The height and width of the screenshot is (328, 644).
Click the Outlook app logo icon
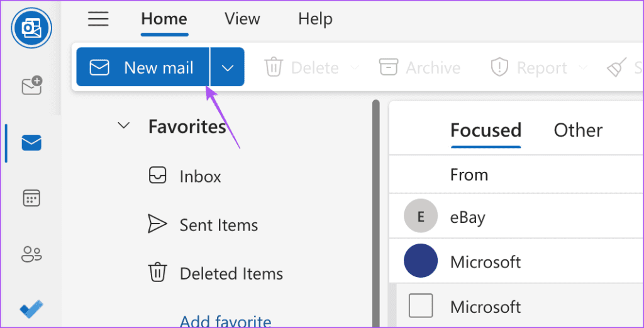[x=31, y=28]
